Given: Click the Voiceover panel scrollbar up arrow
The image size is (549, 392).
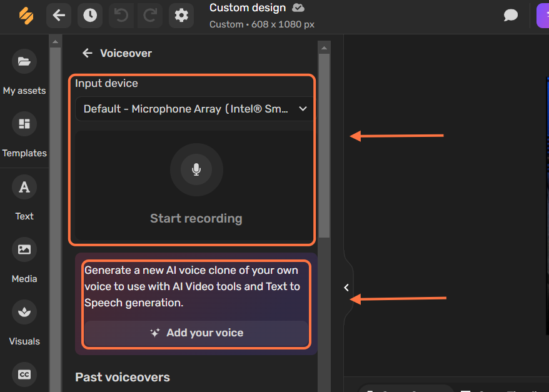Looking at the screenshot, I should click(324, 48).
